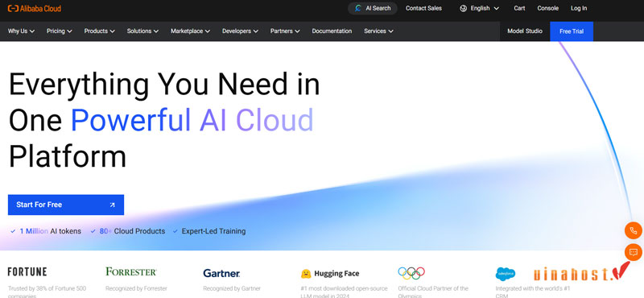Click the orange chat message icon

[x=633, y=252]
